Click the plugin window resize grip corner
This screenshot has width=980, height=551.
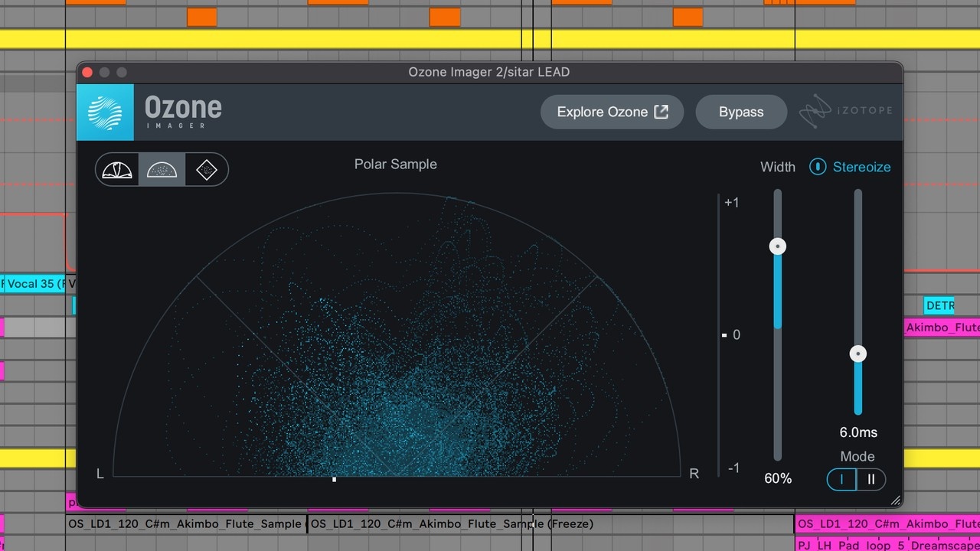point(895,500)
